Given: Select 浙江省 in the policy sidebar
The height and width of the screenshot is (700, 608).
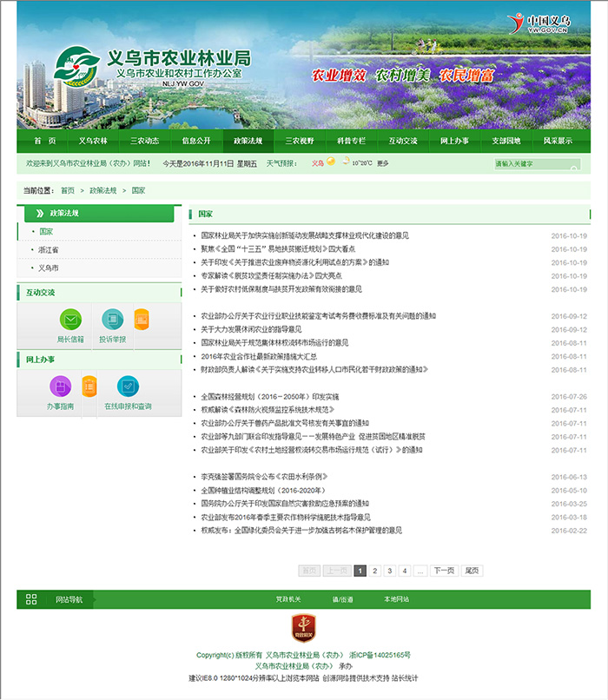Looking at the screenshot, I should pyautogui.click(x=50, y=250).
